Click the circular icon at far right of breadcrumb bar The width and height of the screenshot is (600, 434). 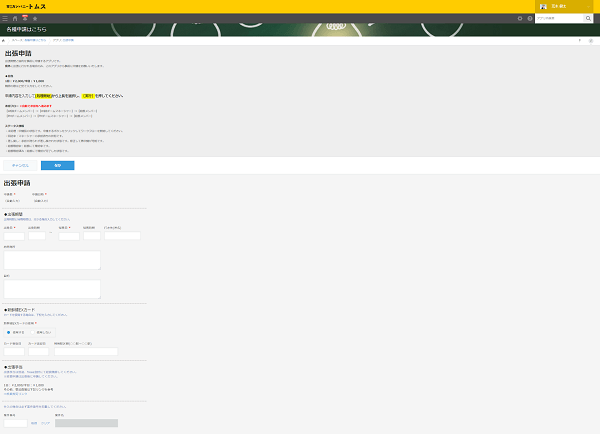click(x=590, y=41)
